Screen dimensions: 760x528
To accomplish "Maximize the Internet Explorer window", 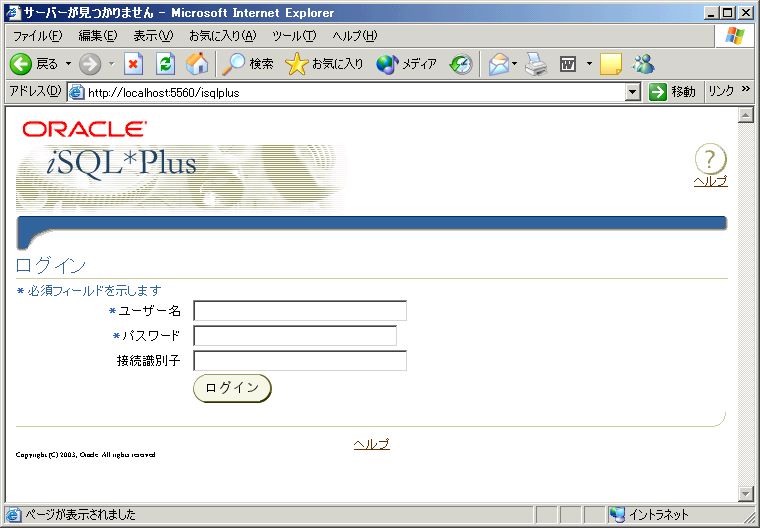I will tap(728, 13).
